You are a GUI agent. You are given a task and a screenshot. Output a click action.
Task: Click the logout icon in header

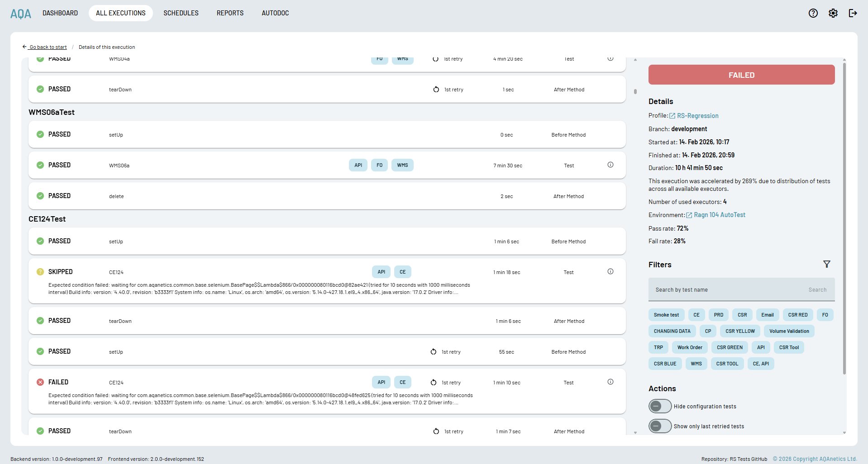pos(853,13)
